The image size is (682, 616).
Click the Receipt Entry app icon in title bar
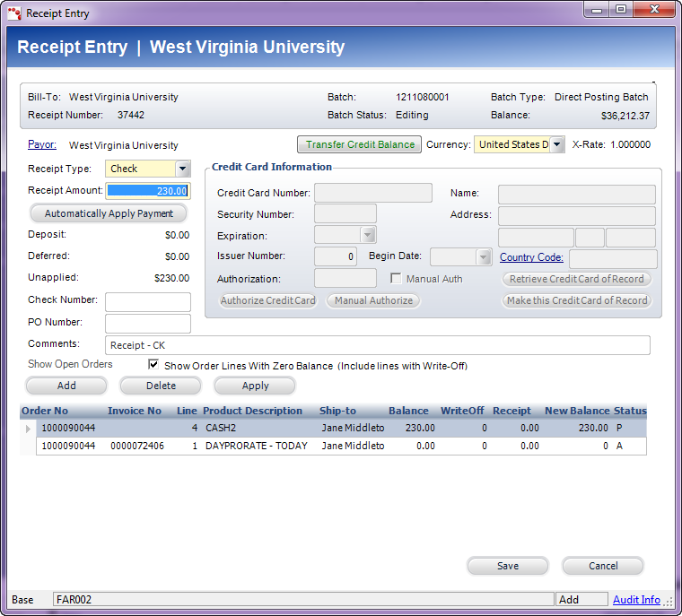click(x=14, y=13)
